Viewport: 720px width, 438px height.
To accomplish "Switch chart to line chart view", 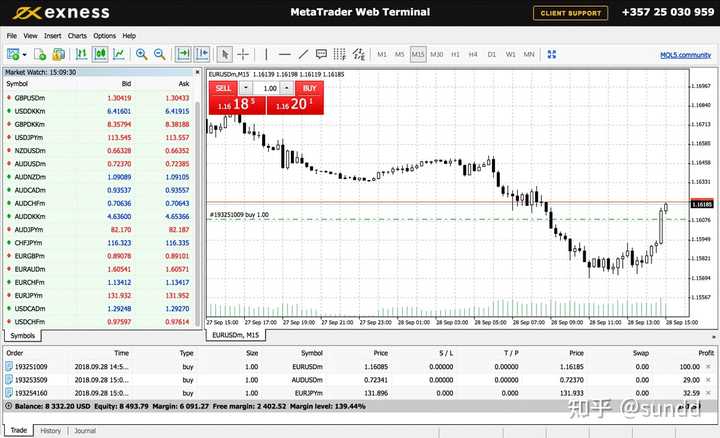I will (119, 54).
